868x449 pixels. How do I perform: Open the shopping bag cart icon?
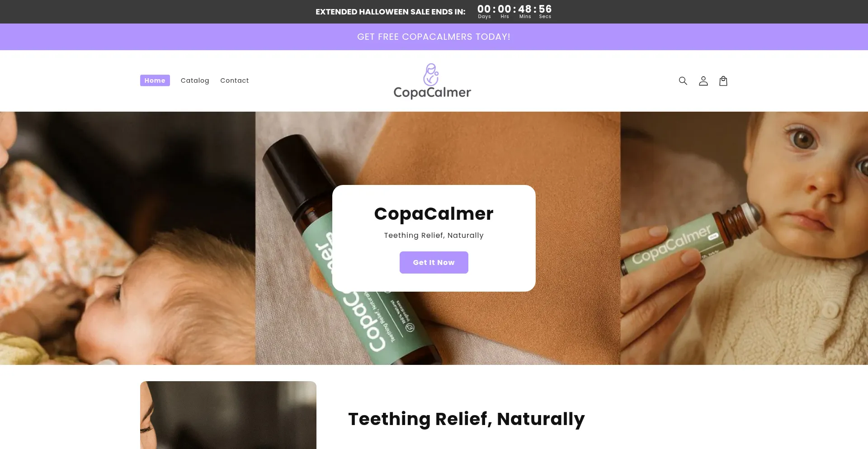pos(723,81)
